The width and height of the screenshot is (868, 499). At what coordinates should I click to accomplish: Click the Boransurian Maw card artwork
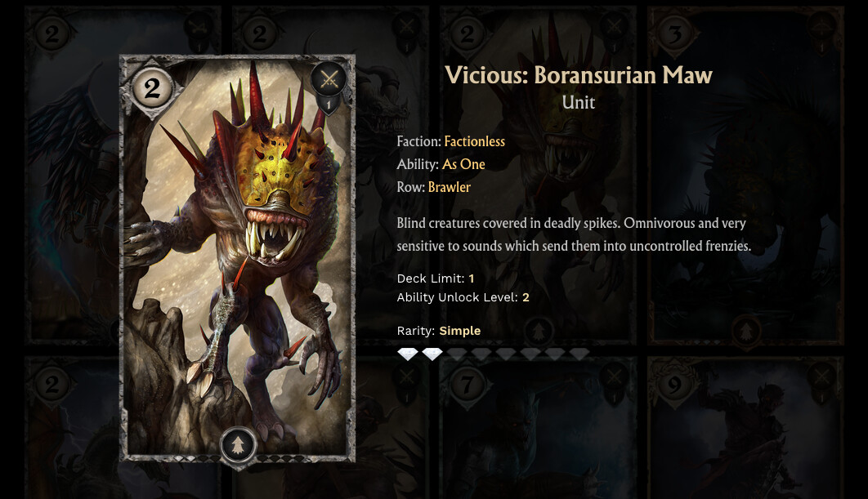point(238,258)
